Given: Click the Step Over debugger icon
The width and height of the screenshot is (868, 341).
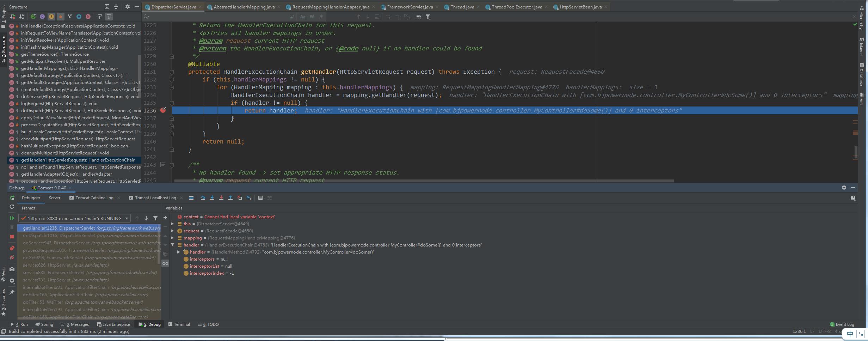Looking at the screenshot, I should [x=203, y=198].
